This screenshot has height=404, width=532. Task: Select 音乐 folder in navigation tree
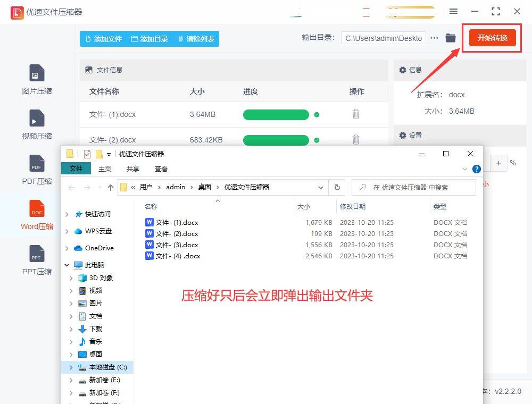point(95,341)
